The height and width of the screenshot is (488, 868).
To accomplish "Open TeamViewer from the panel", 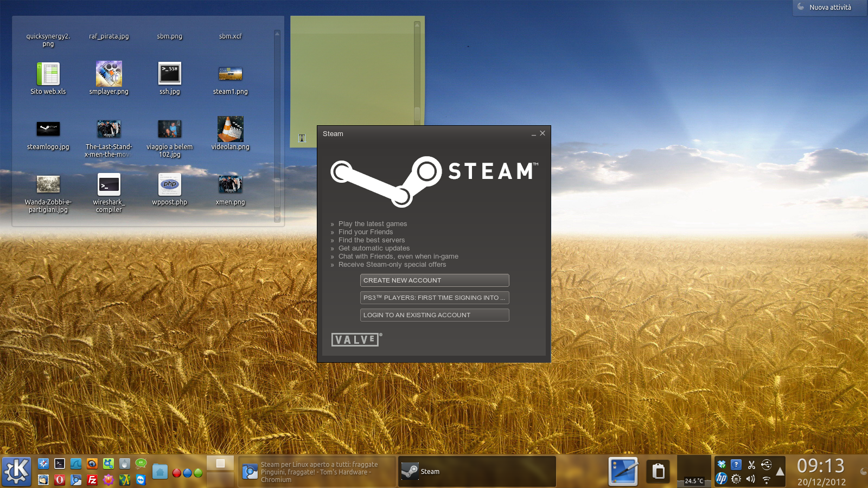I will [x=141, y=480].
